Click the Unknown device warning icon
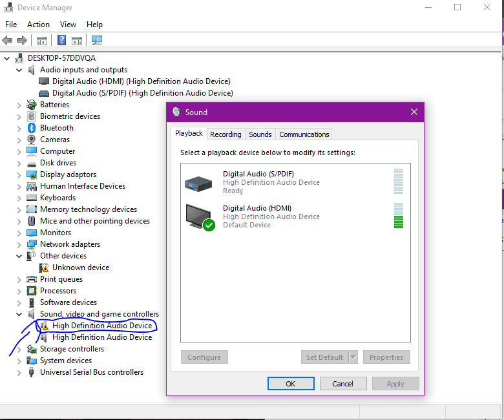This screenshot has height=420, width=504. click(x=44, y=268)
